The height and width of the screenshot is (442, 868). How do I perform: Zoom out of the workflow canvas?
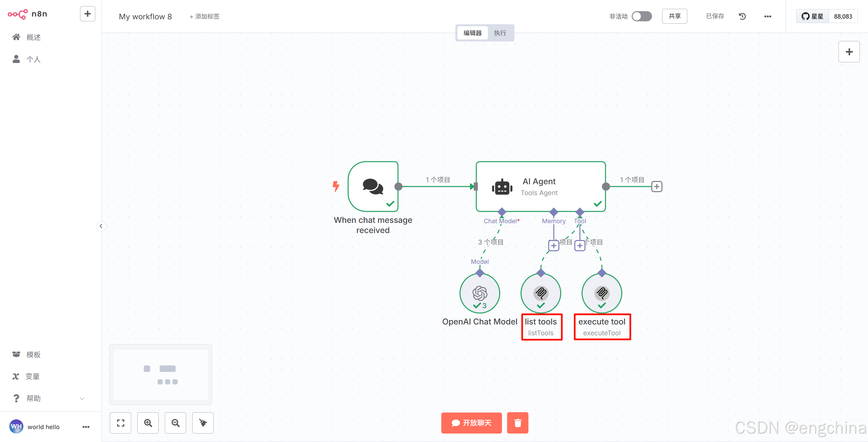175,423
